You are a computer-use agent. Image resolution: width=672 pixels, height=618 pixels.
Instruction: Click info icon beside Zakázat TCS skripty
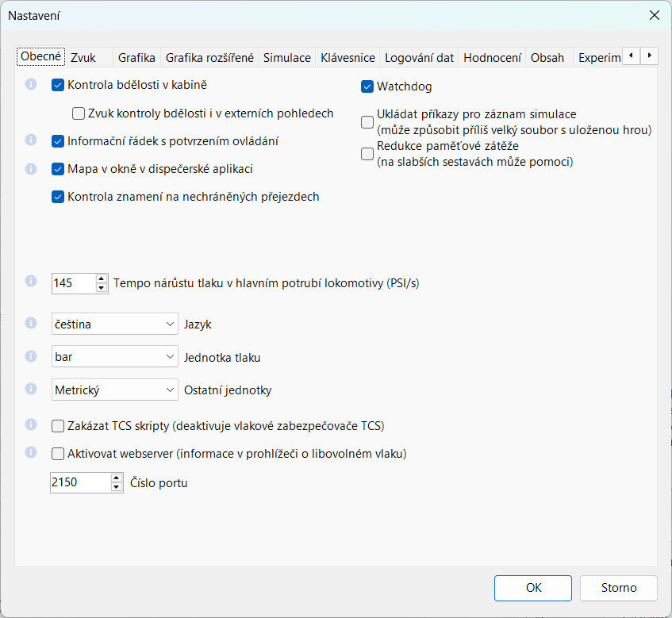tap(31, 424)
